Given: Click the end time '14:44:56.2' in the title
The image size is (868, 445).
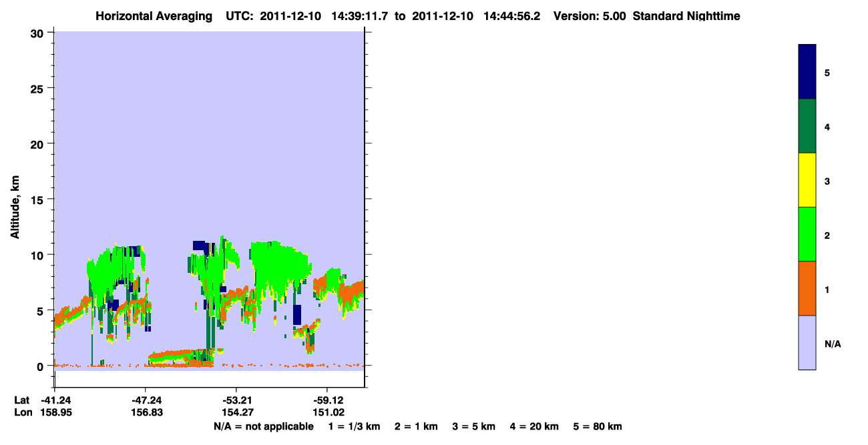Looking at the screenshot, I should [511, 16].
